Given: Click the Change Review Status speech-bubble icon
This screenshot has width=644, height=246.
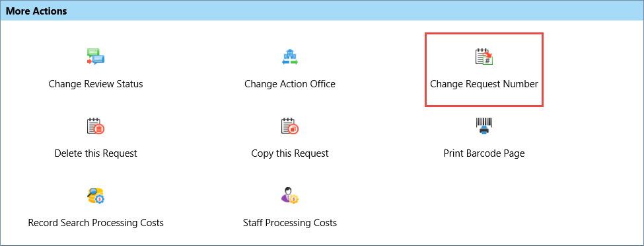Looking at the screenshot, I should coord(96,57).
